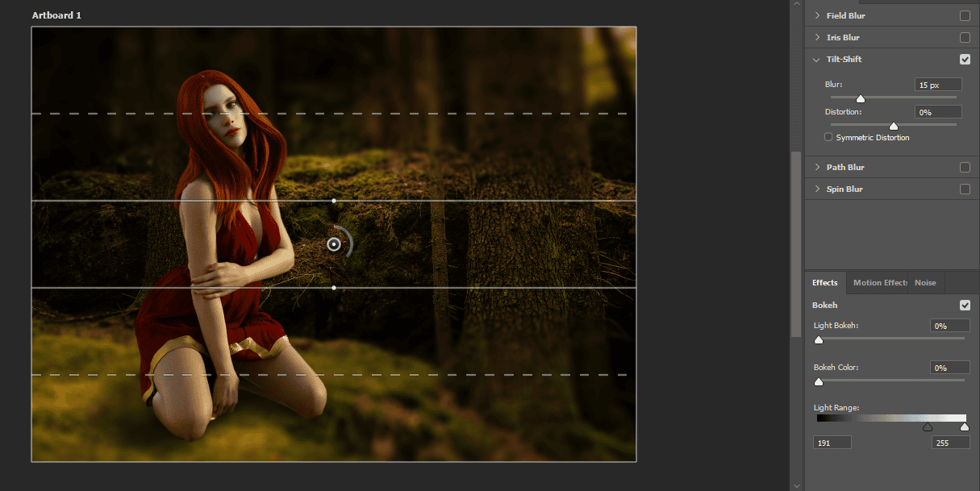The height and width of the screenshot is (491, 980).
Task: Click the dark Light Range slider handle
Action: pyautogui.click(x=927, y=427)
